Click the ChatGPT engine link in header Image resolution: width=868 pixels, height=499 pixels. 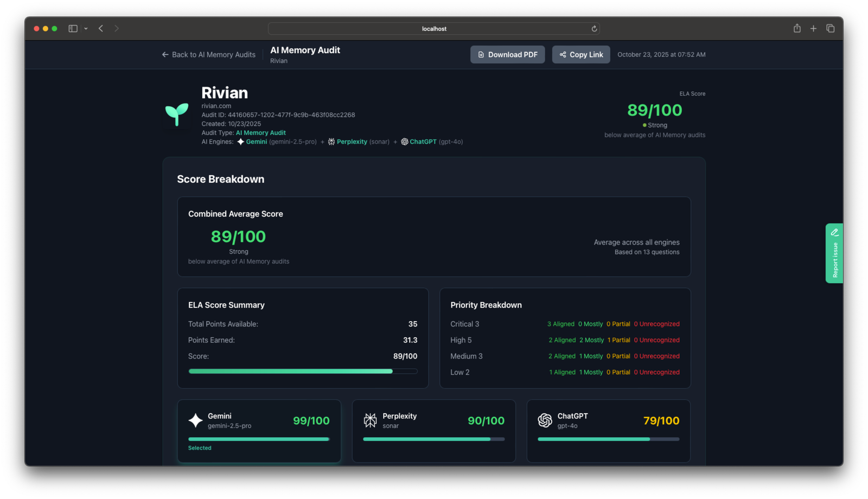tap(423, 142)
